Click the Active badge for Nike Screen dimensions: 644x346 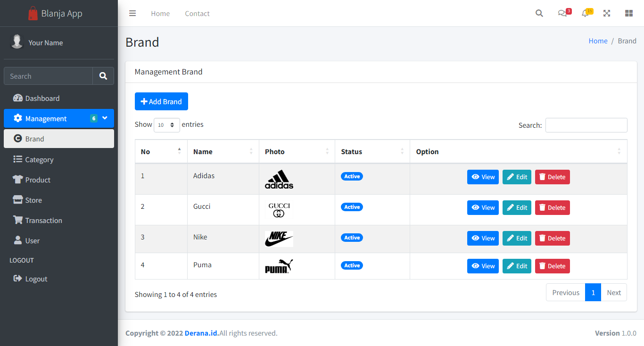352,238
